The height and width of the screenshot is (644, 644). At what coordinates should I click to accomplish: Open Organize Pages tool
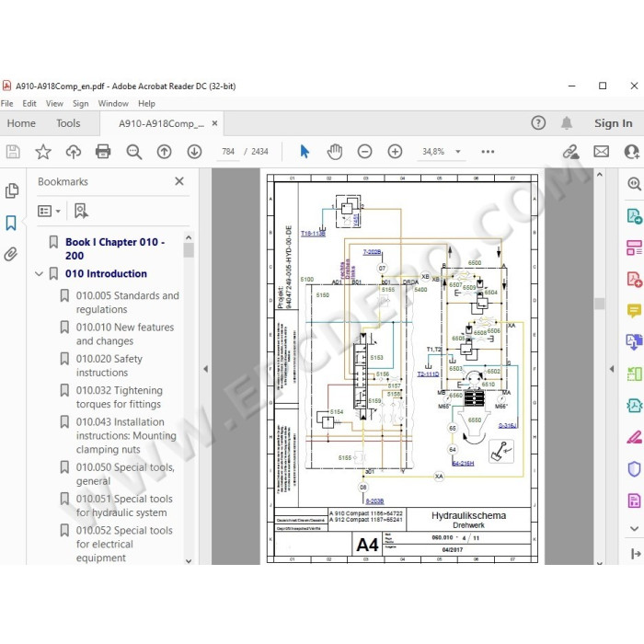click(x=634, y=247)
